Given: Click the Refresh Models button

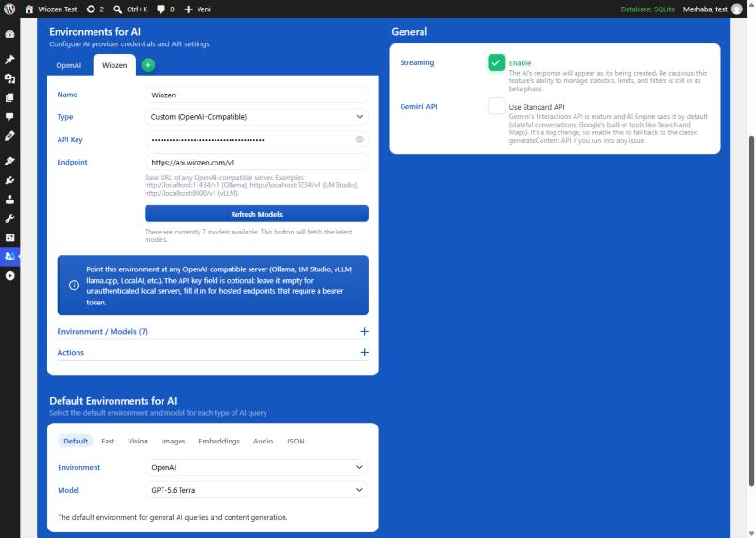Looking at the screenshot, I should pyautogui.click(x=256, y=214).
